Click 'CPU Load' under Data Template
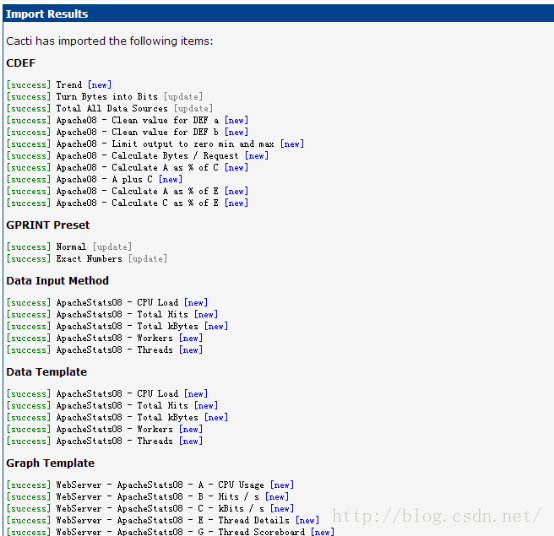This screenshot has height=536, width=554. point(158,394)
